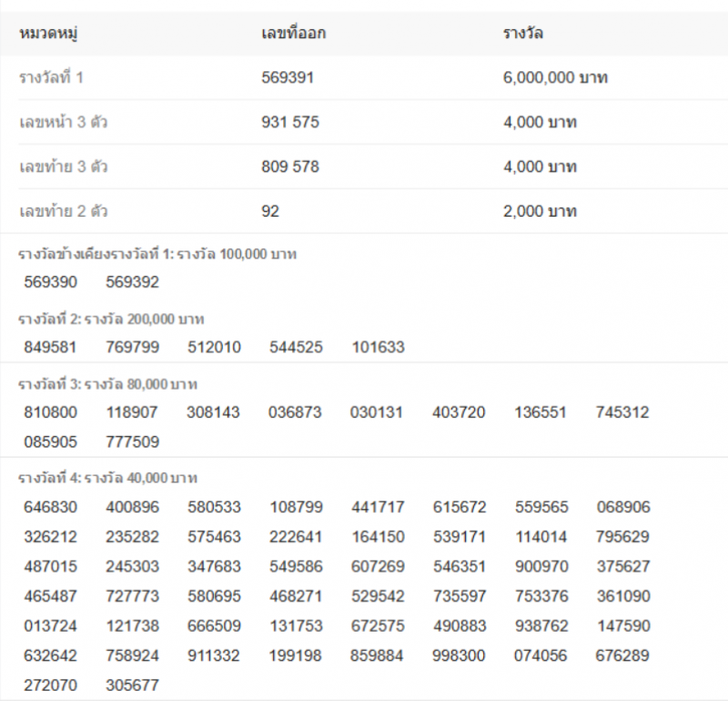Select the รางวัลที่ 1 row label

(51, 78)
